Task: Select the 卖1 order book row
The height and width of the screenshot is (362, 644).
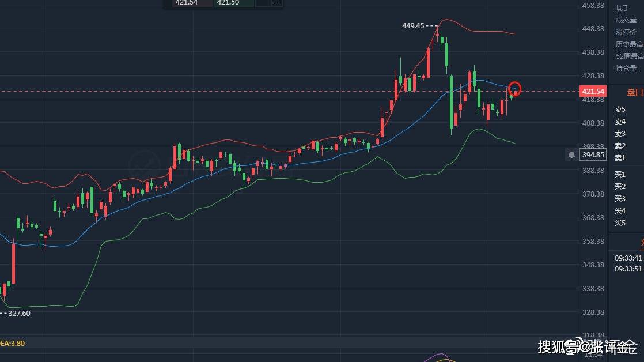Action: pyautogui.click(x=620, y=158)
